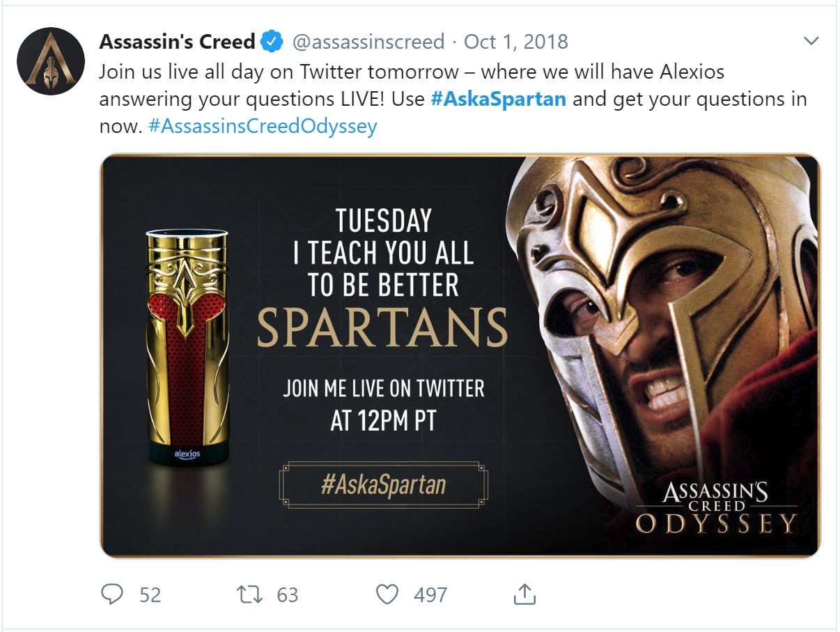Open the bold #AskaSpartan hashtag in tweet text
840x632 pixels.
498,98
